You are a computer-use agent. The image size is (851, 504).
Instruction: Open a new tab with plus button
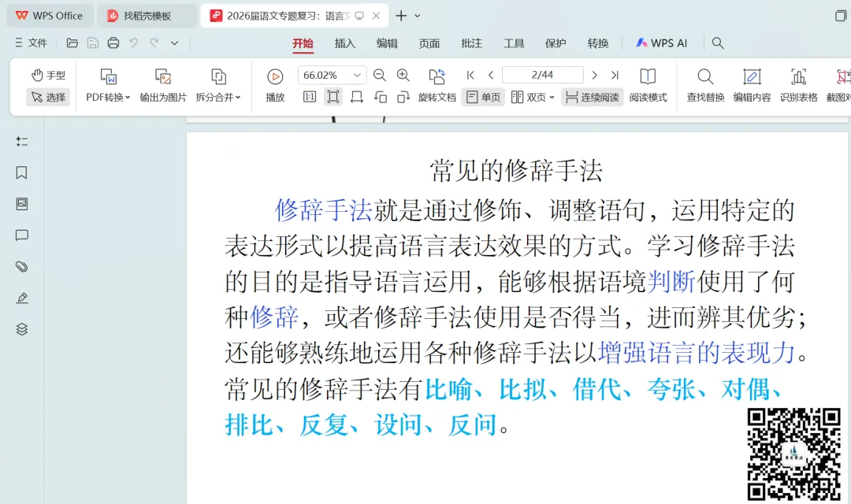tap(401, 16)
